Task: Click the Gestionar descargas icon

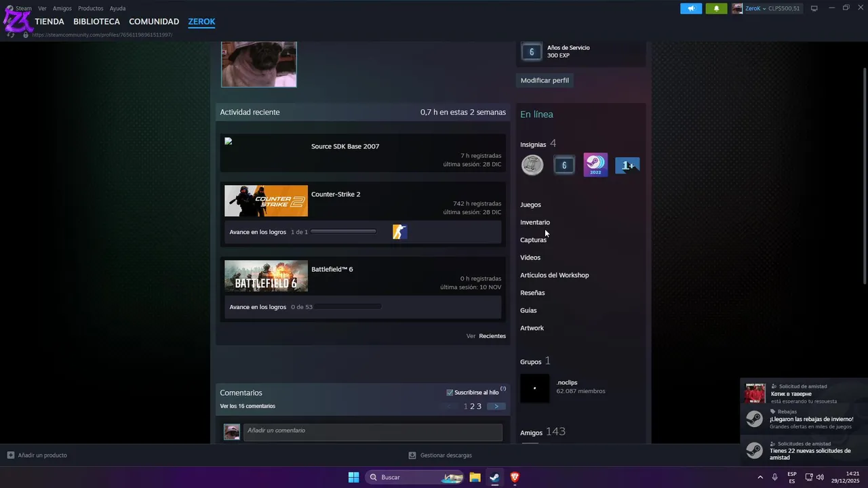Action: pyautogui.click(x=412, y=455)
